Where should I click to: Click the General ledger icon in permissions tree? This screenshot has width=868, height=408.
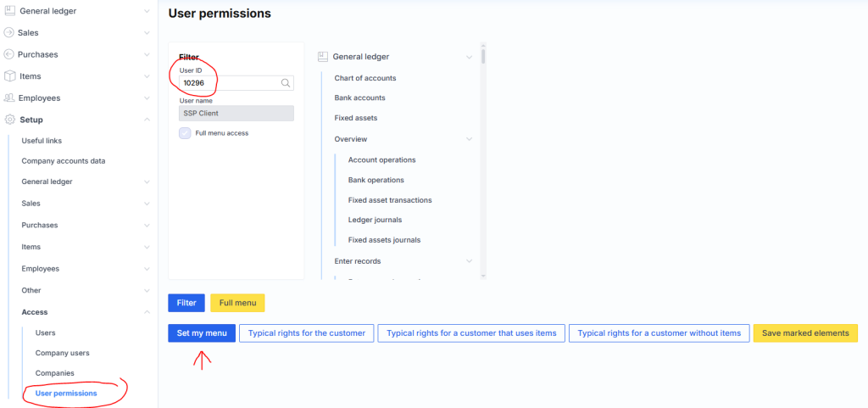point(322,57)
